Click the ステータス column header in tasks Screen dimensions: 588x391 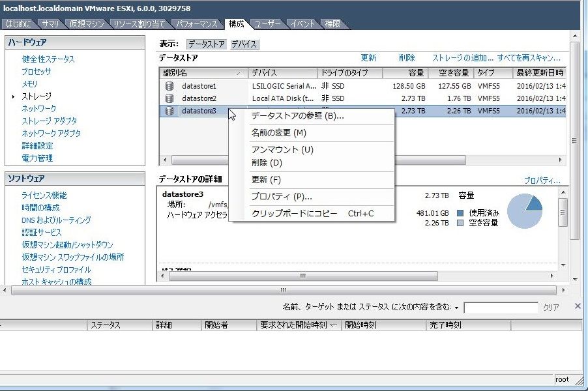coord(120,325)
